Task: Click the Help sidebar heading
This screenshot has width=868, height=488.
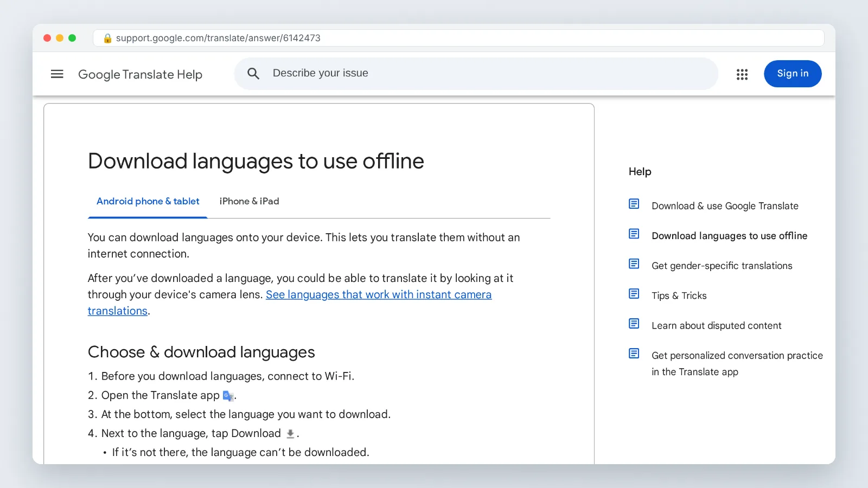Action: 640,171
